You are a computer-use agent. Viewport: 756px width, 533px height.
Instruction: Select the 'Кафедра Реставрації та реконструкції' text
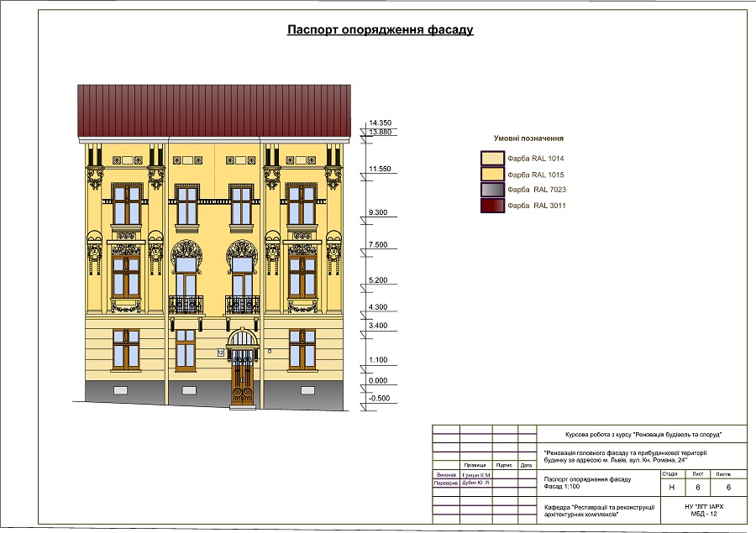pos(599,511)
